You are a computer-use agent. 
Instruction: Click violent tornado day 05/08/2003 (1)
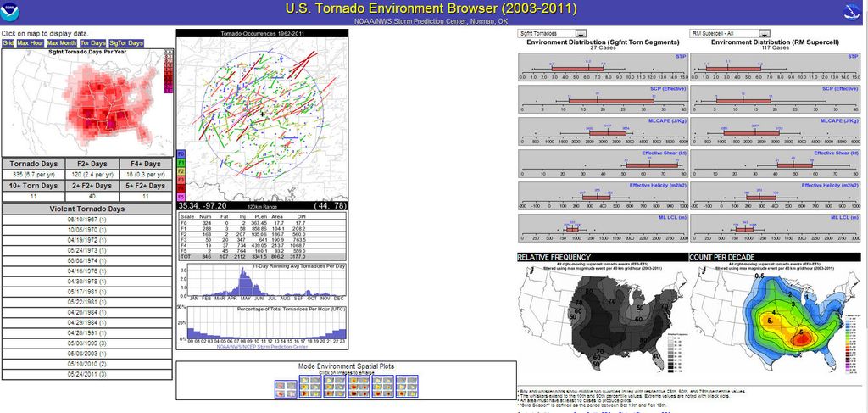[x=87, y=353]
